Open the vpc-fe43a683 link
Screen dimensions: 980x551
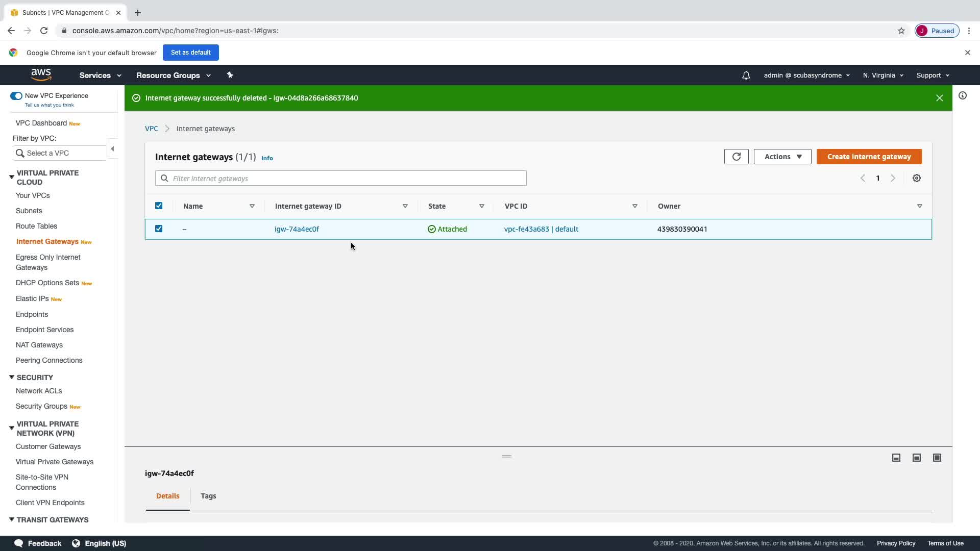pos(526,229)
